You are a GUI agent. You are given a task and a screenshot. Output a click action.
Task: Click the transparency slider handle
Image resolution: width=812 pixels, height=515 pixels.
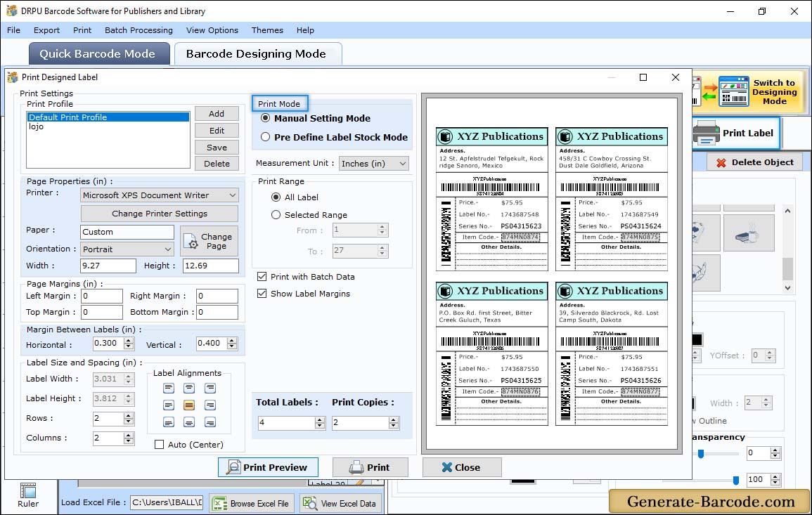pos(701,454)
